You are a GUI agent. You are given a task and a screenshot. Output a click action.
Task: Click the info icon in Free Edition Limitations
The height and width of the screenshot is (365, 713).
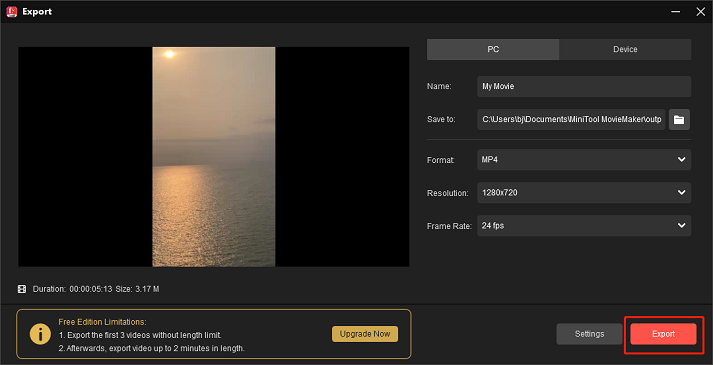pyautogui.click(x=40, y=335)
